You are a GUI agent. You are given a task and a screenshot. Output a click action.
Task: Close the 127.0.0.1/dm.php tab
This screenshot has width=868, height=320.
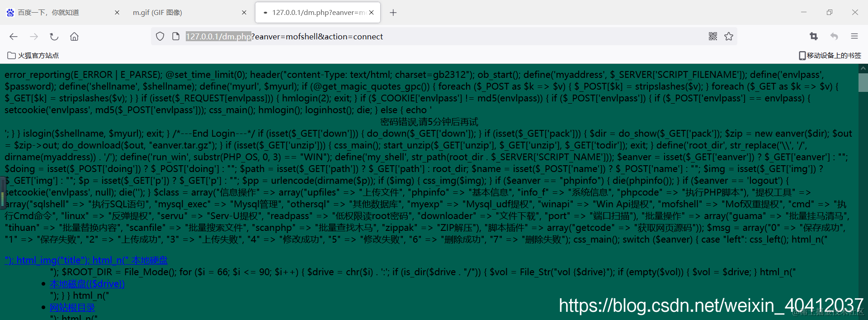tap(371, 13)
